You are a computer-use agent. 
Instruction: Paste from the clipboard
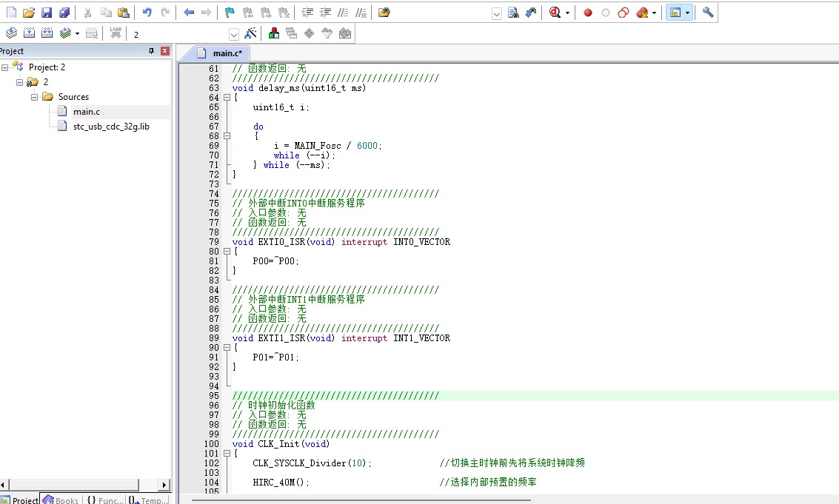pyautogui.click(x=124, y=13)
